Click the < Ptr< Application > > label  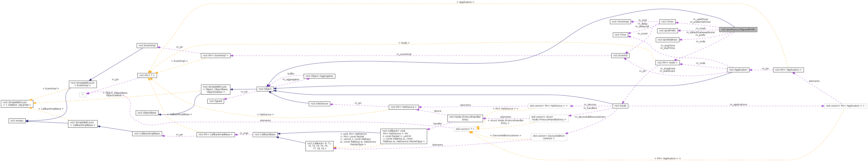point(667,158)
